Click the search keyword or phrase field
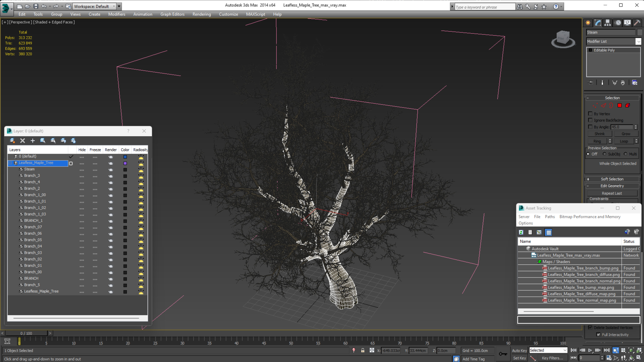Image resolution: width=644 pixels, height=362 pixels. pos(485,7)
